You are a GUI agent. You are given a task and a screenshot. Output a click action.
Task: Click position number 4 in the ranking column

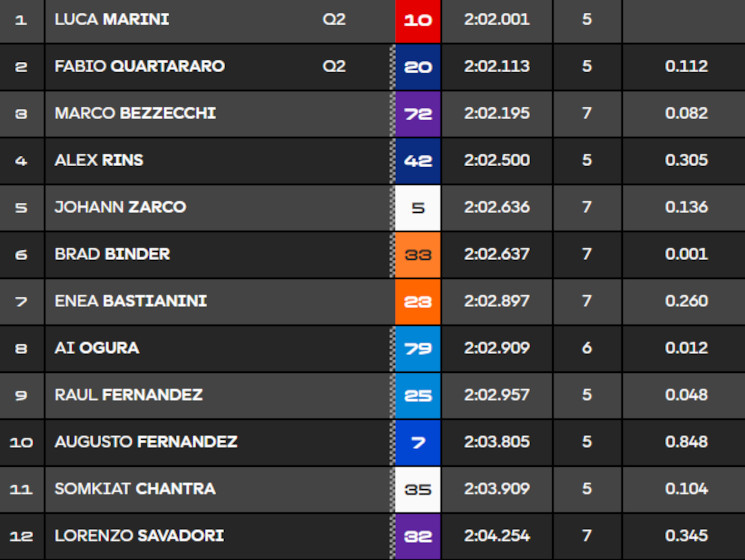tap(22, 160)
